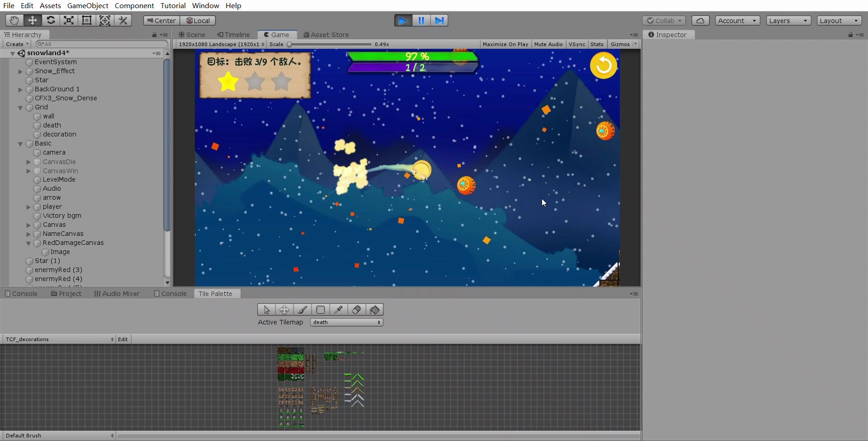The image size is (868, 441).
Task: Select the Rotate tool
Action: (x=51, y=20)
